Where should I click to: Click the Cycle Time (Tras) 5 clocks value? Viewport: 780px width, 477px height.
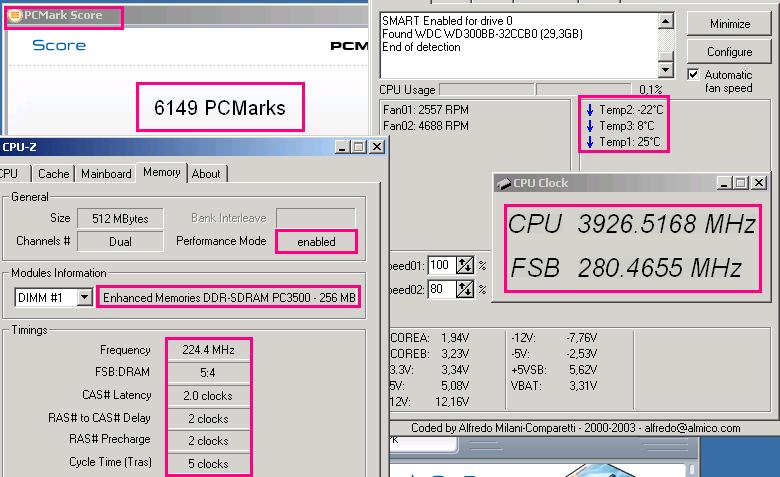click(x=208, y=464)
